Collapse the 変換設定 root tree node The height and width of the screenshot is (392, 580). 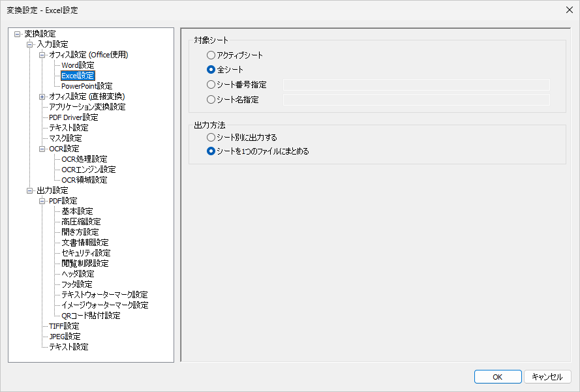[x=17, y=34]
